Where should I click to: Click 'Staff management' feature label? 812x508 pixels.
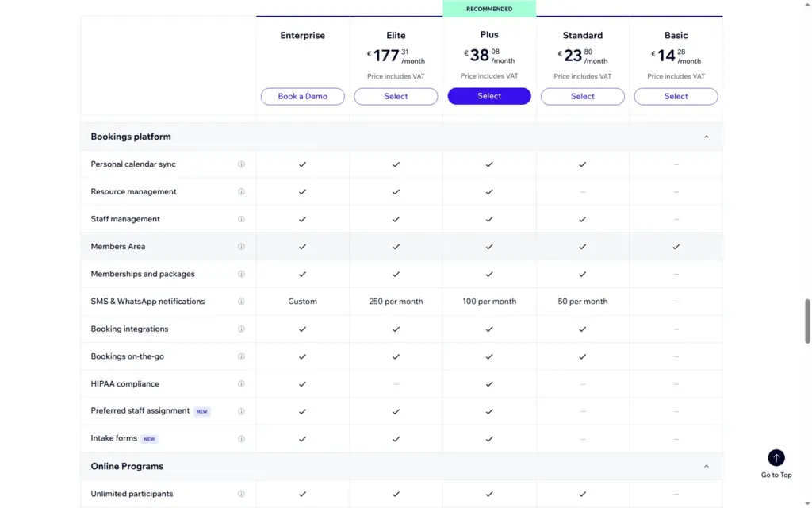coord(125,219)
